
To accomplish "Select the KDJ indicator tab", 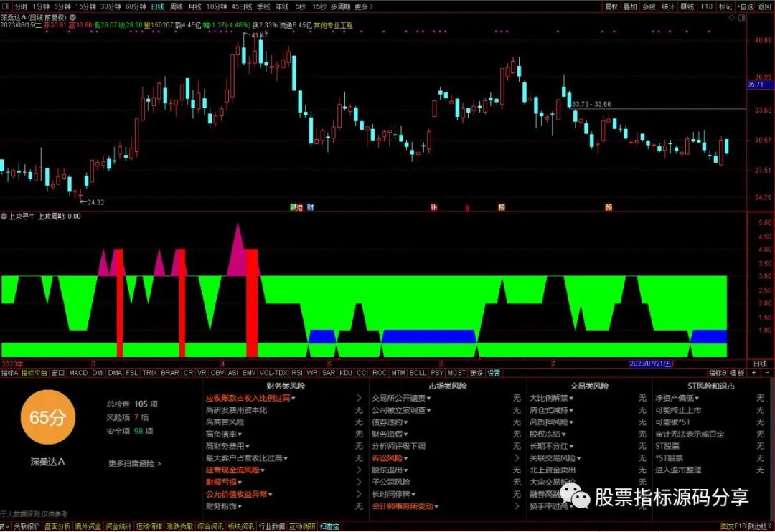I will (345, 373).
